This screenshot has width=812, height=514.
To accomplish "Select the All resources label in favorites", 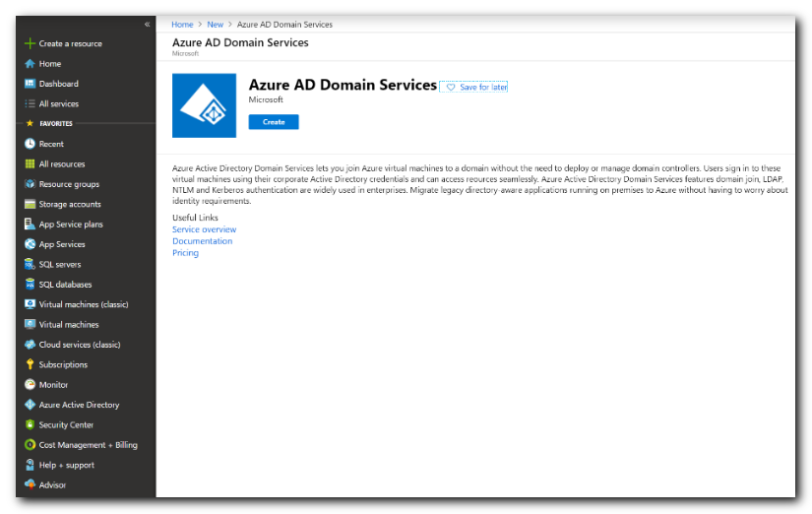I will click(x=62, y=163).
